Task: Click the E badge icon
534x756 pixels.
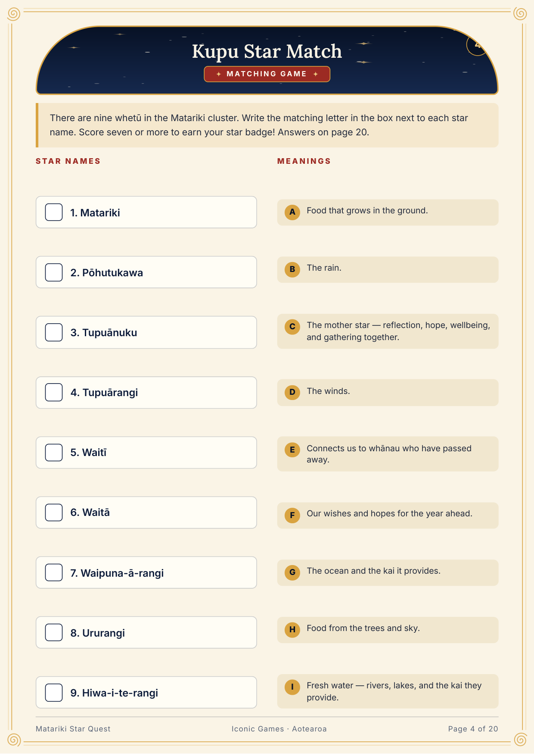Action: 292,450
